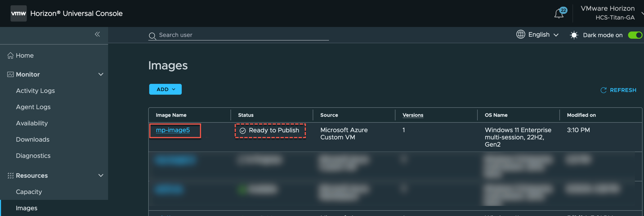
Task: Click the Windows 11 Enterprise multi-session cell
Action: point(518,137)
